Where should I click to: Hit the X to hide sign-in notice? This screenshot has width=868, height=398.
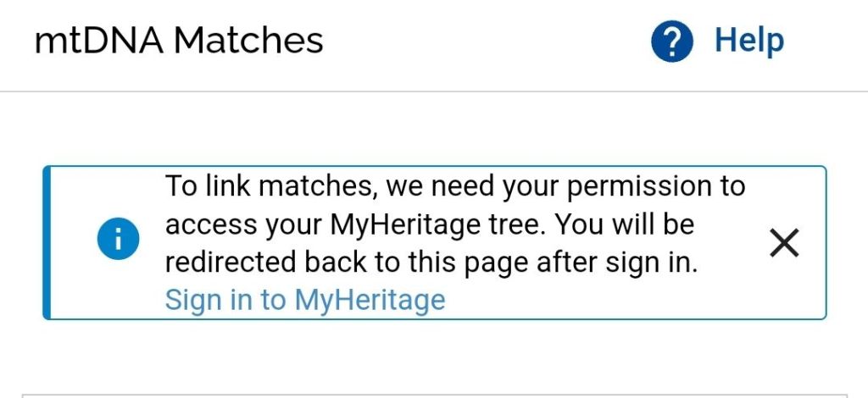783,243
